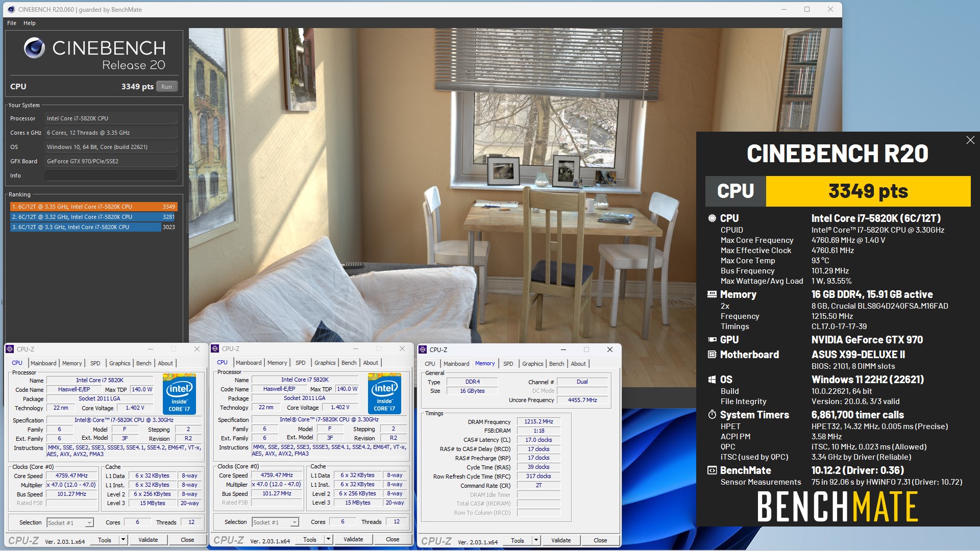Click the Cinebench title bar app icon
The height and width of the screenshot is (551, 980).
[x=11, y=9]
